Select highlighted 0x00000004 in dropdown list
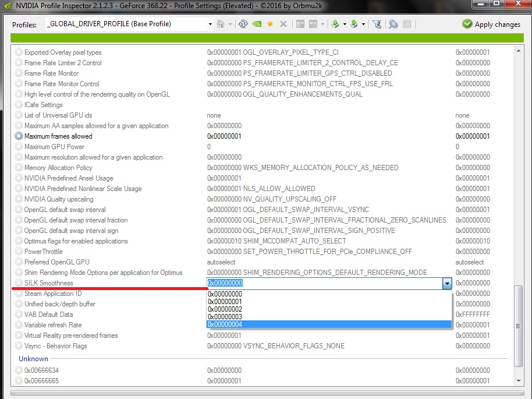532x399 pixels. coord(329,324)
